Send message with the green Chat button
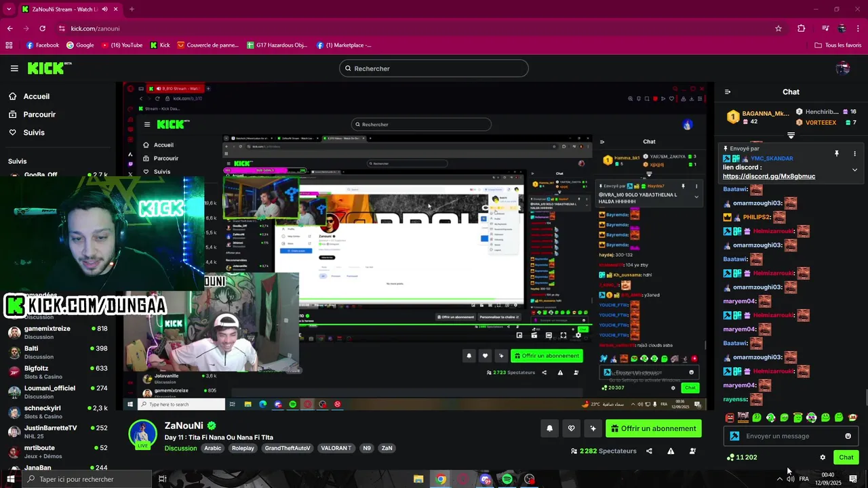The width and height of the screenshot is (868, 488). [846, 457]
